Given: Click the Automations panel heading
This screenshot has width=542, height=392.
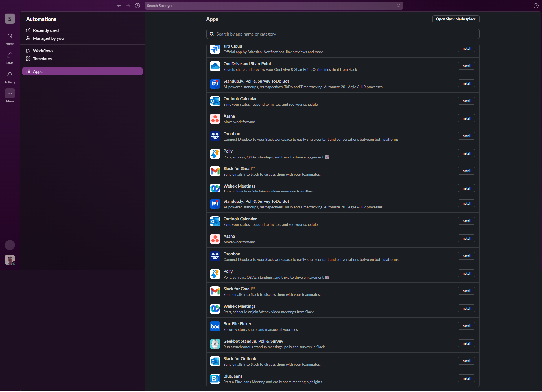Looking at the screenshot, I should click(x=41, y=19).
